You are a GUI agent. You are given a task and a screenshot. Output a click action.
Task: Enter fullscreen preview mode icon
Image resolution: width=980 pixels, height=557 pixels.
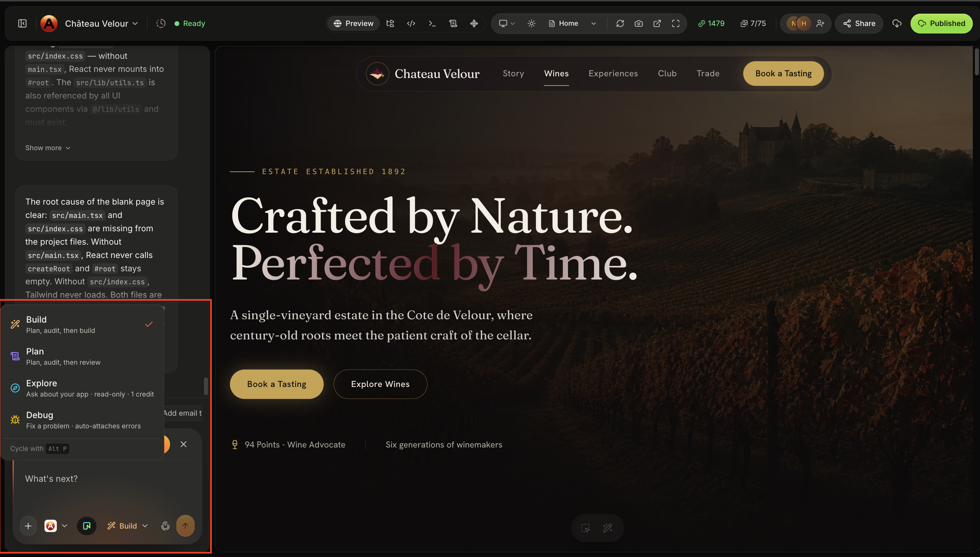675,23
